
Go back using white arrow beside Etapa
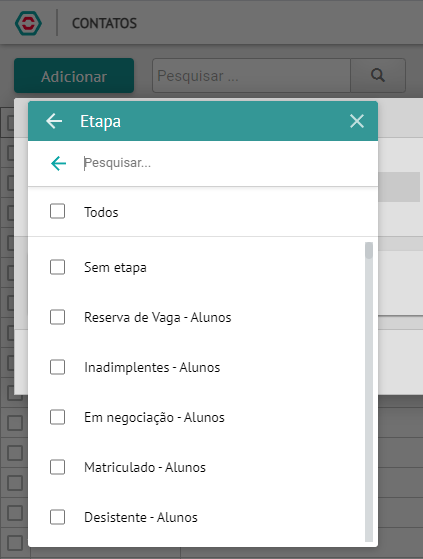(x=54, y=121)
